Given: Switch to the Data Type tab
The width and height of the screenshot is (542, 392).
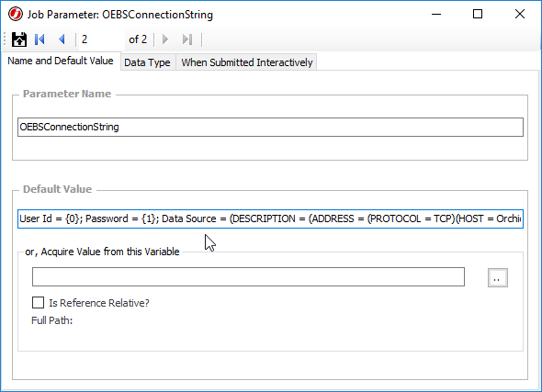Looking at the screenshot, I should (147, 62).
